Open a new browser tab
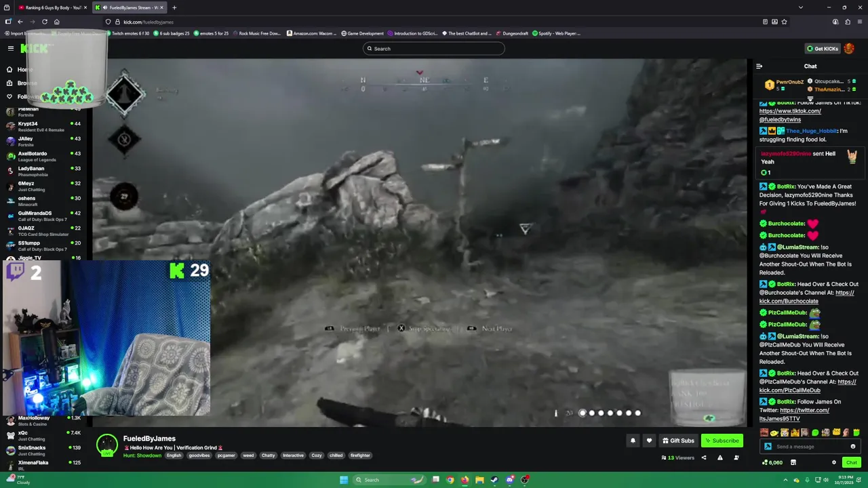 (174, 7)
